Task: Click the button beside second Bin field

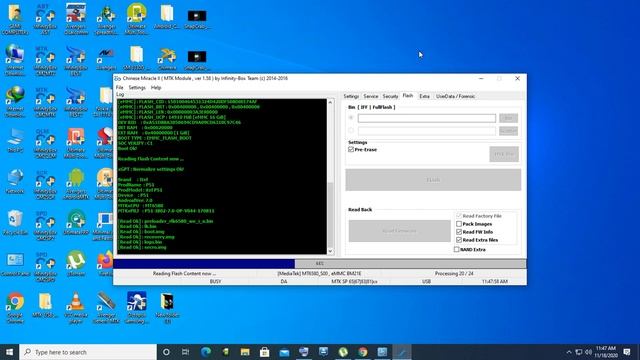Action: [x=508, y=131]
